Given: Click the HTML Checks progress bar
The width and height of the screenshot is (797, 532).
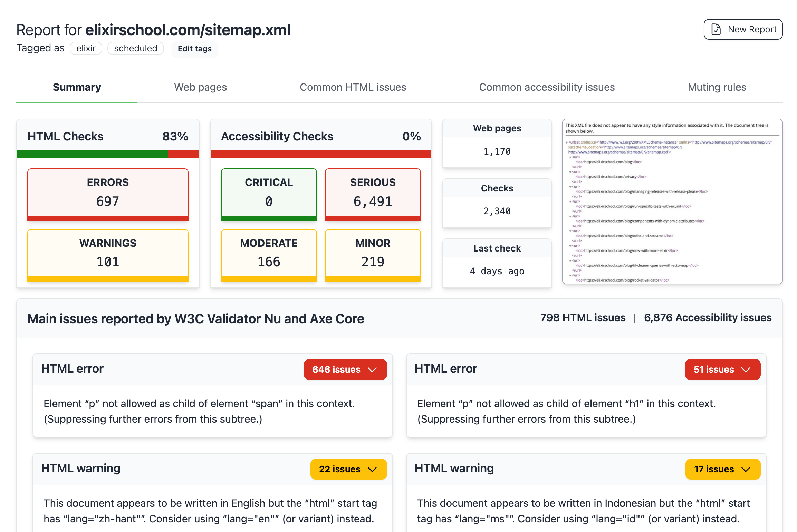Looking at the screenshot, I should (108, 154).
